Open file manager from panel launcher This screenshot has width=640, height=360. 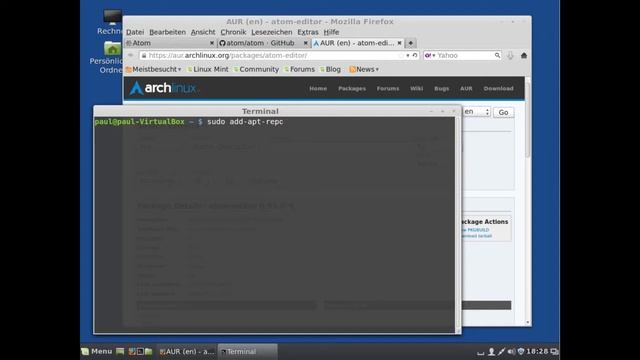point(149,351)
